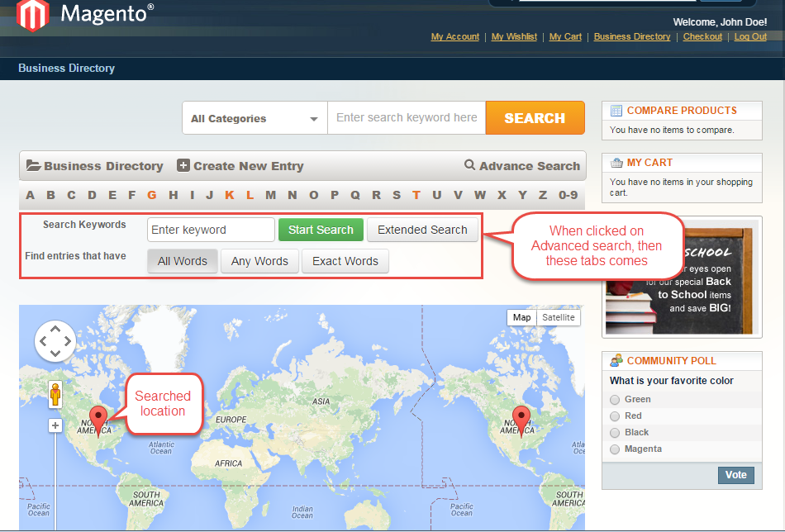Click the map pan control circle
The height and width of the screenshot is (532, 785).
[55, 341]
